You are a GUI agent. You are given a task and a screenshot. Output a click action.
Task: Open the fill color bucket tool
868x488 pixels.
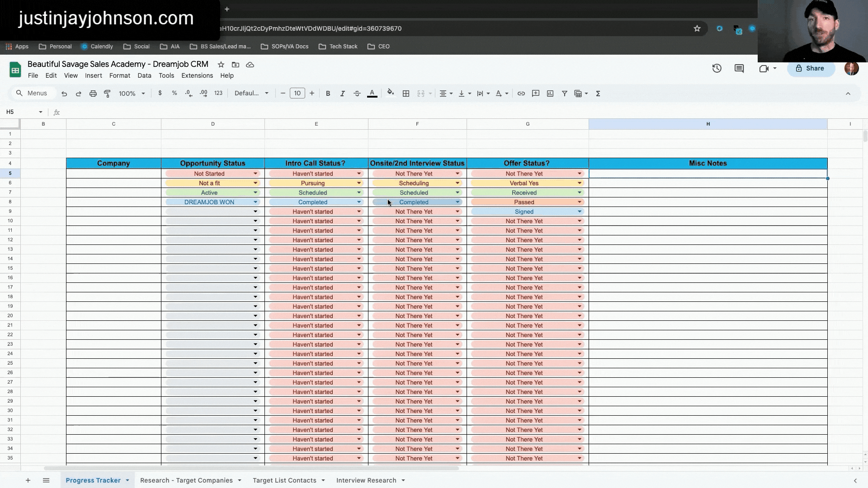click(390, 93)
